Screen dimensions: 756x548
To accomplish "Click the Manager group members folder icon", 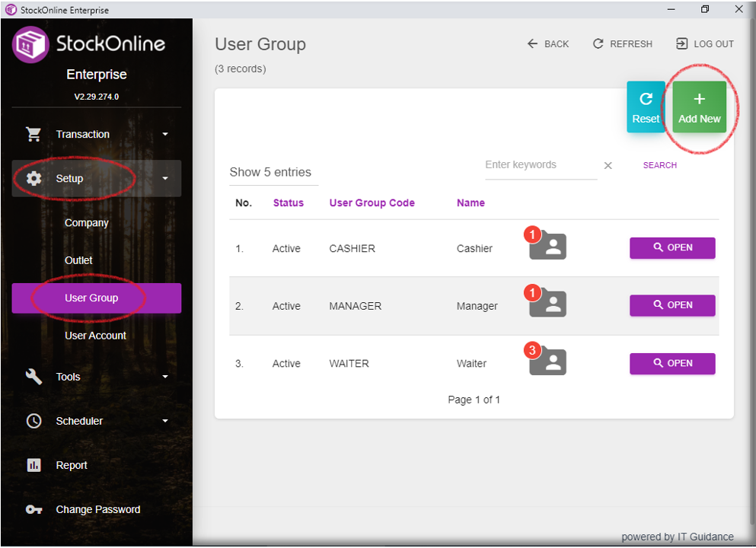I will click(548, 304).
